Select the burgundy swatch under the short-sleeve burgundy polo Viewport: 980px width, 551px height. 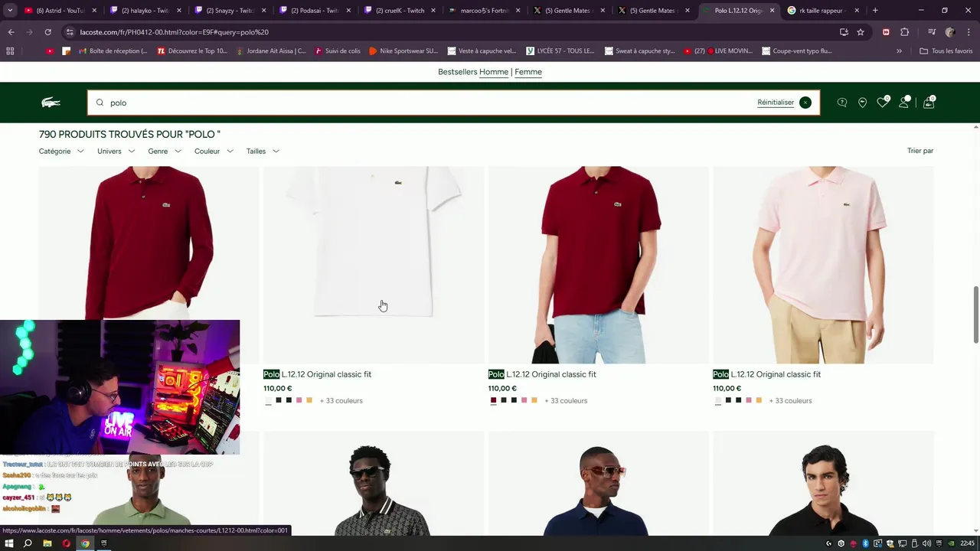pyautogui.click(x=493, y=400)
